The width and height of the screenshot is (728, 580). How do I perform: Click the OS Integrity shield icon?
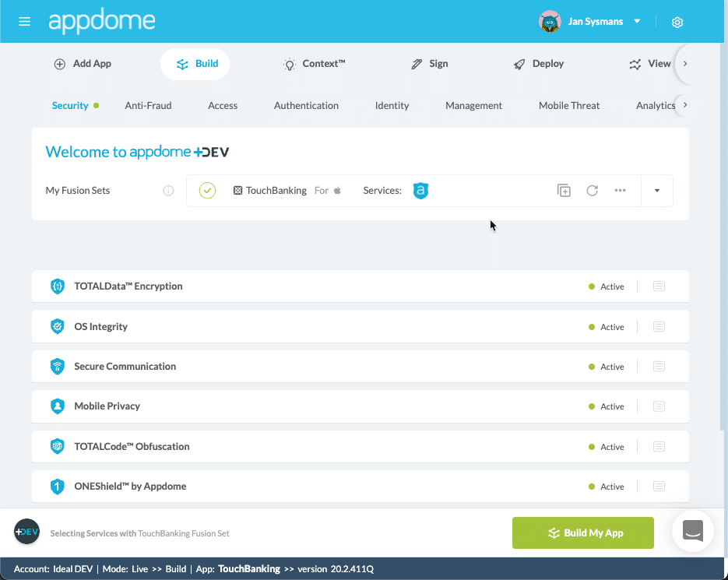pos(57,326)
